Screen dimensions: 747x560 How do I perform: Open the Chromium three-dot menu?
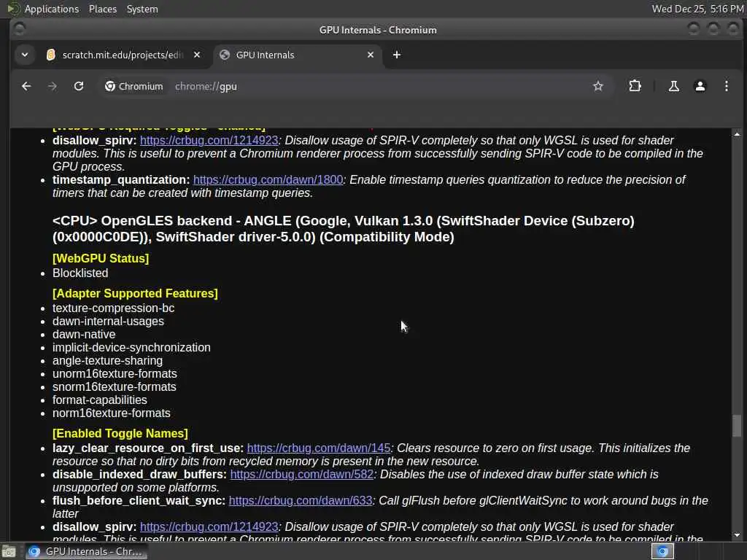pos(726,86)
